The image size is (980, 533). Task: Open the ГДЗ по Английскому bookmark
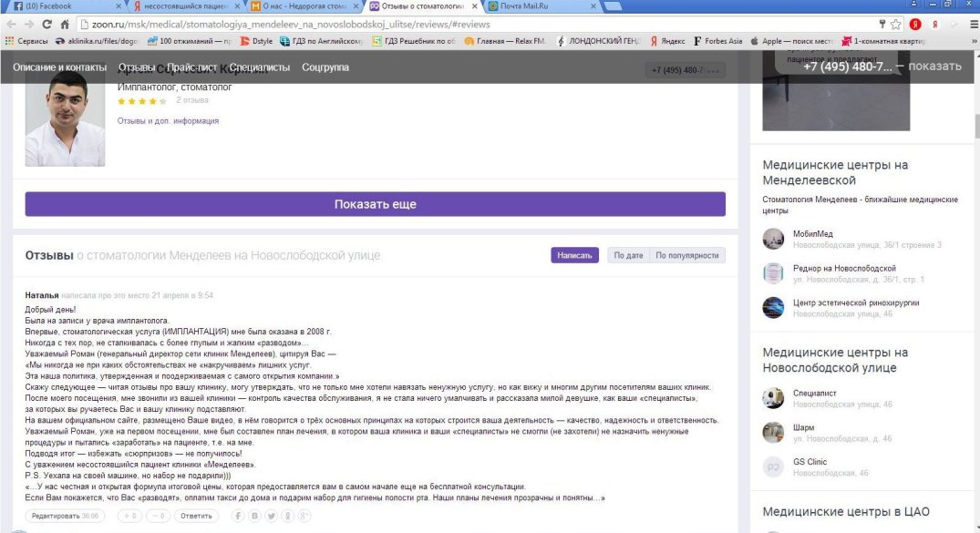(321, 41)
